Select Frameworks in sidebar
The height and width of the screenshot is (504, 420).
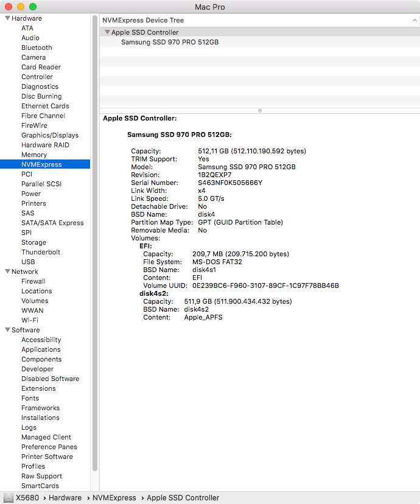[x=41, y=408]
